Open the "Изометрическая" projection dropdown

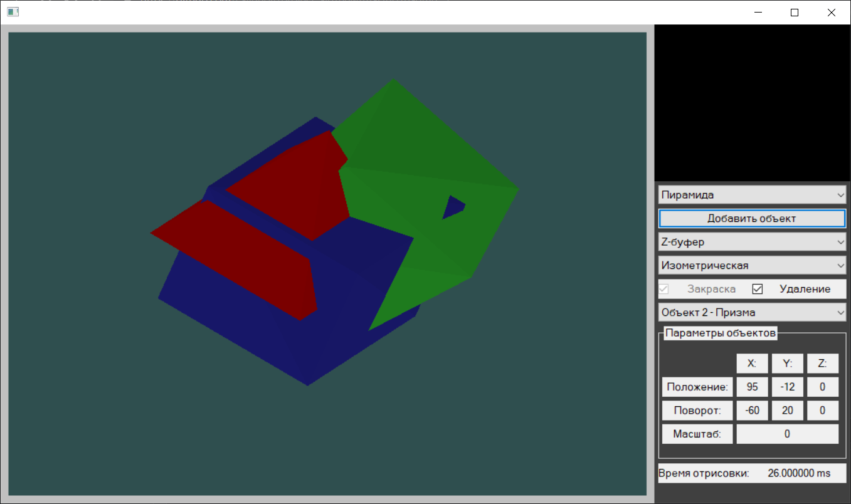[x=751, y=265]
